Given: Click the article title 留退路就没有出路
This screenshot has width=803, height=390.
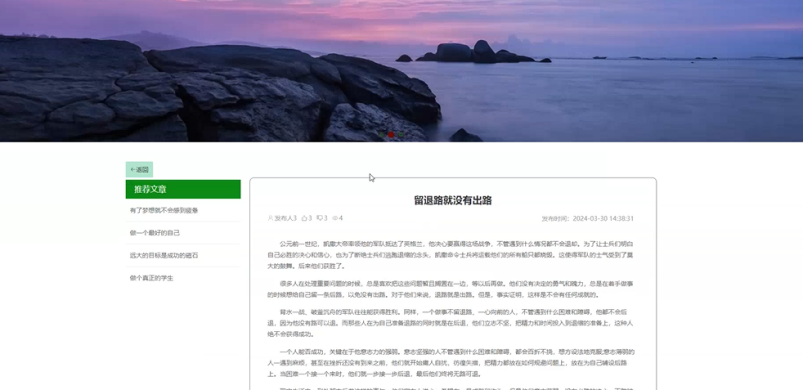Looking at the screenshot, I should click(453, 201).
